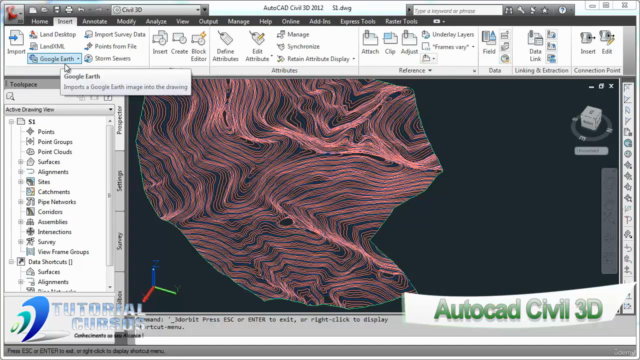Screen dimensions: 640x360
Task: Open the Modify ribbon tab
Action: point(126,21)
